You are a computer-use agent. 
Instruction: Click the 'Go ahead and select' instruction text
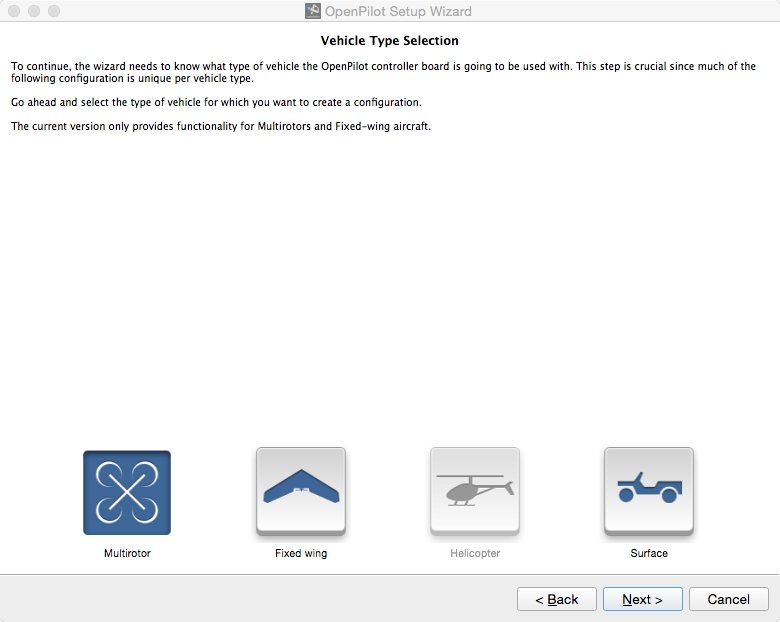pyautogui.click(x=215, y=103)
